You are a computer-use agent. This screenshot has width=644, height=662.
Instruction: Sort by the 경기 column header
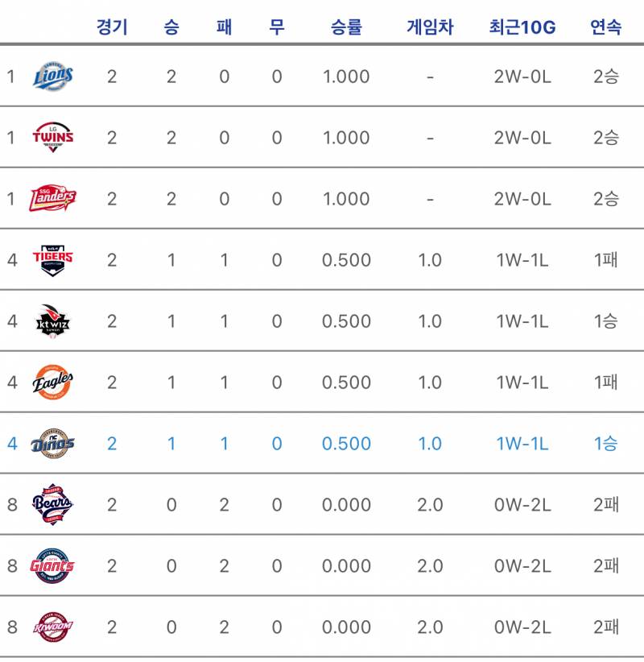[x=112, y=27]
